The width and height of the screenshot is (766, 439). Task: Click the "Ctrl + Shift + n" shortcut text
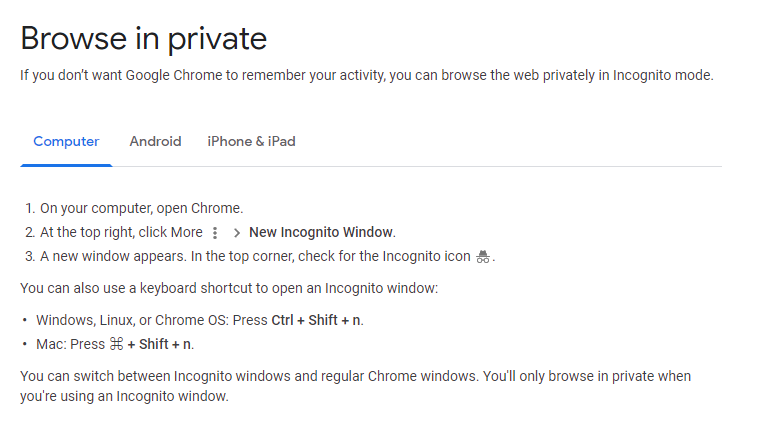point(316,320)
